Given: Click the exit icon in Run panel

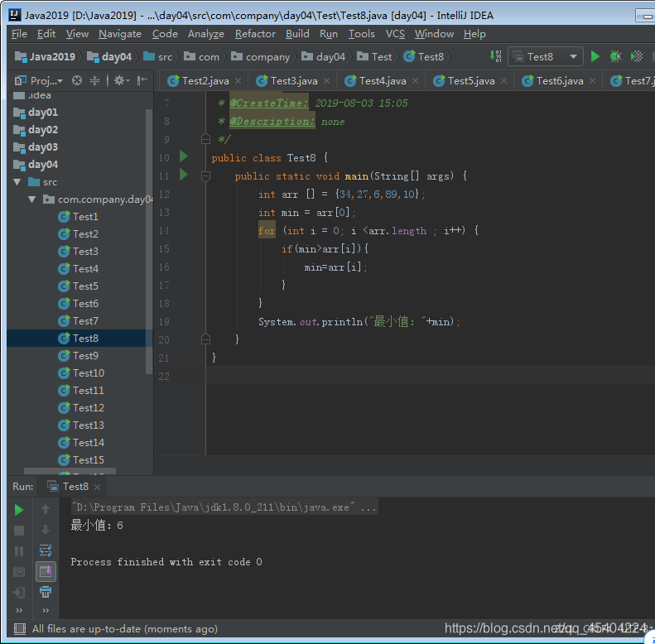Looking at the screenshot, I should pyautogui.click(x=19, y=592).
